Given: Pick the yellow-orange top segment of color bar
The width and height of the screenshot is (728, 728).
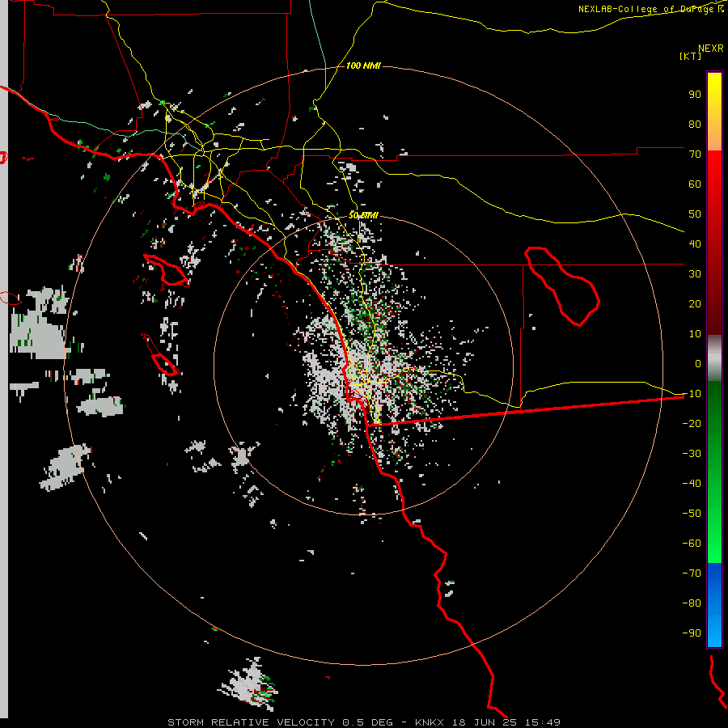Looking at the screenshot, I should (714, 112).
